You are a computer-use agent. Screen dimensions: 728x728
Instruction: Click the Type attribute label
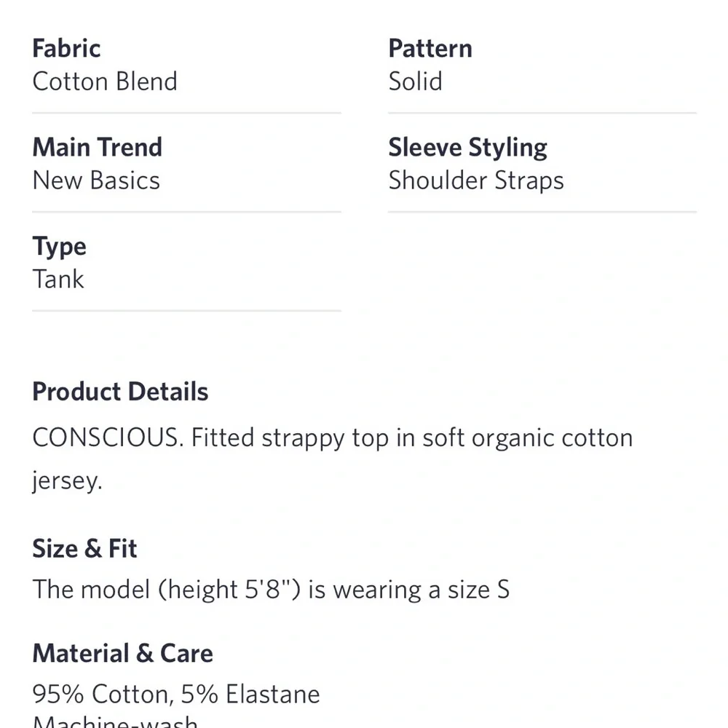[59, 247]
